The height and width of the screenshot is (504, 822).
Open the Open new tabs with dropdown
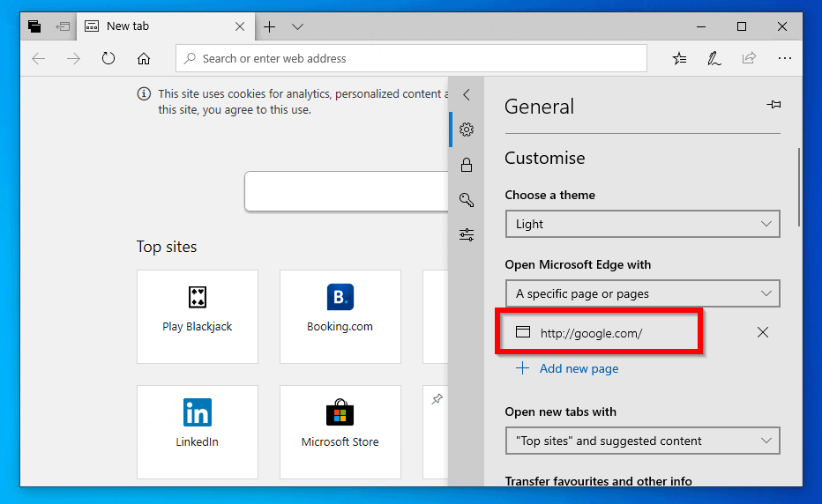click(x=643, y=441)
